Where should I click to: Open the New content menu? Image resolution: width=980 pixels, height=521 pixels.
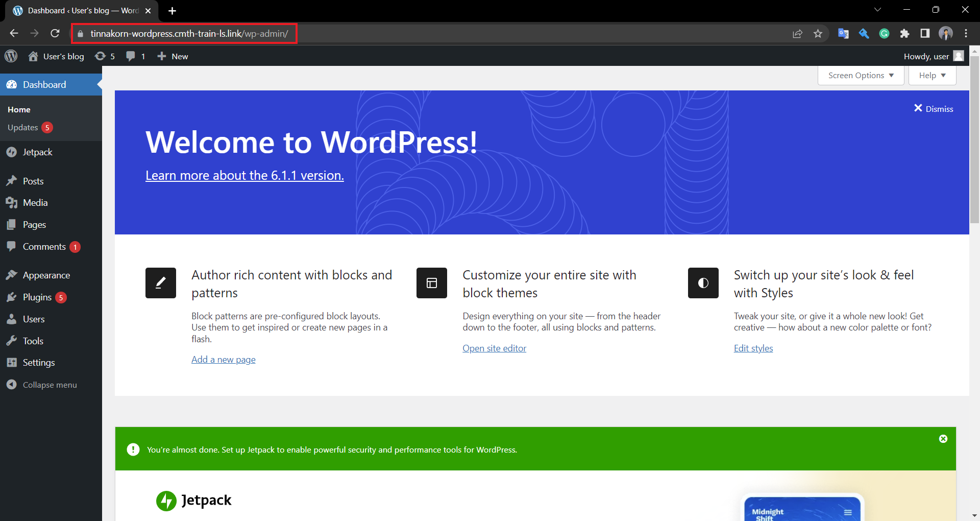(x=173, y=56)
